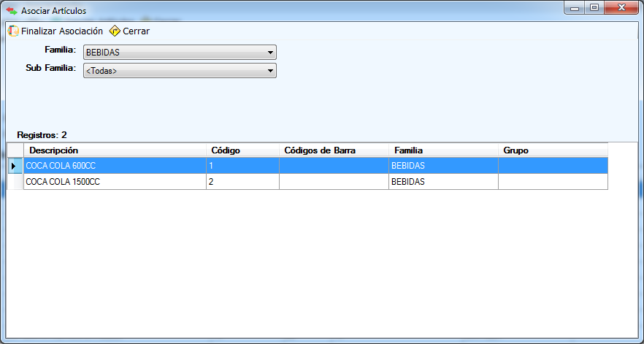
Task: Click the Código cell with value 1
Action: tap(242, 166)
